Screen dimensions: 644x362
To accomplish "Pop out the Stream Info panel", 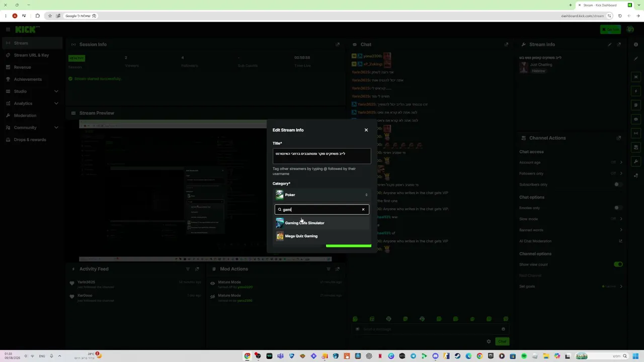I will (619, 44).
